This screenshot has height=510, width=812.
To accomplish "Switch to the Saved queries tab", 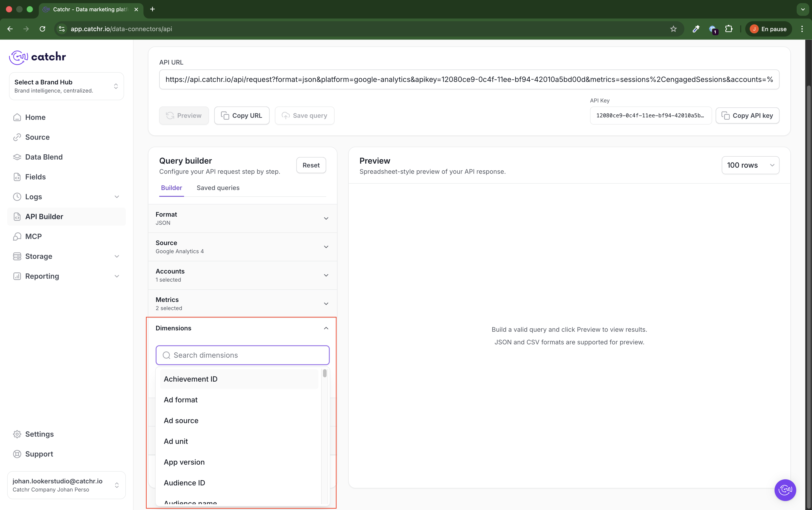I will [x=218, y=188].
